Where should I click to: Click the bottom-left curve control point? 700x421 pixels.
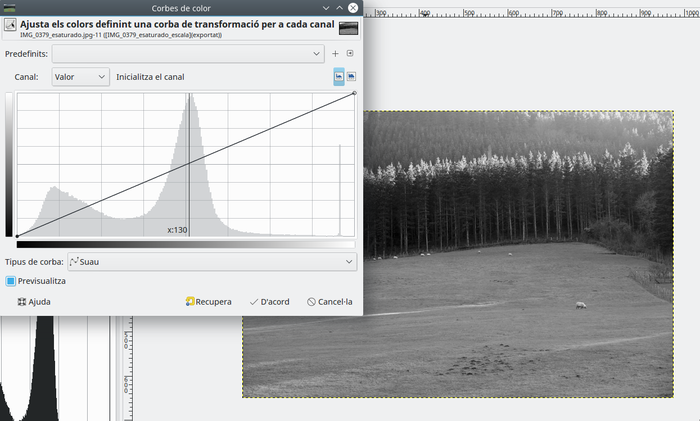click(x=17, y=236)
